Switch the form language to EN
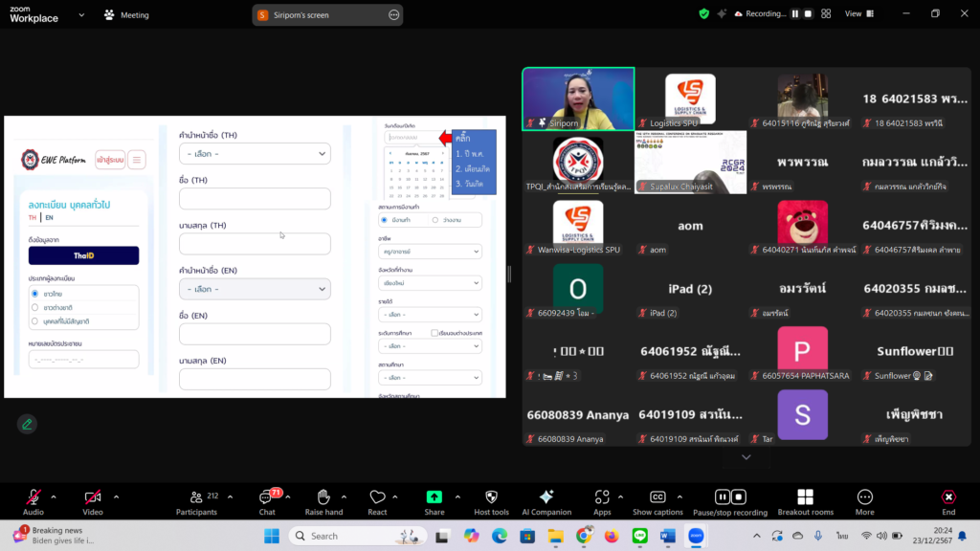This screenshot has height=551, width=980. point(50,217)
